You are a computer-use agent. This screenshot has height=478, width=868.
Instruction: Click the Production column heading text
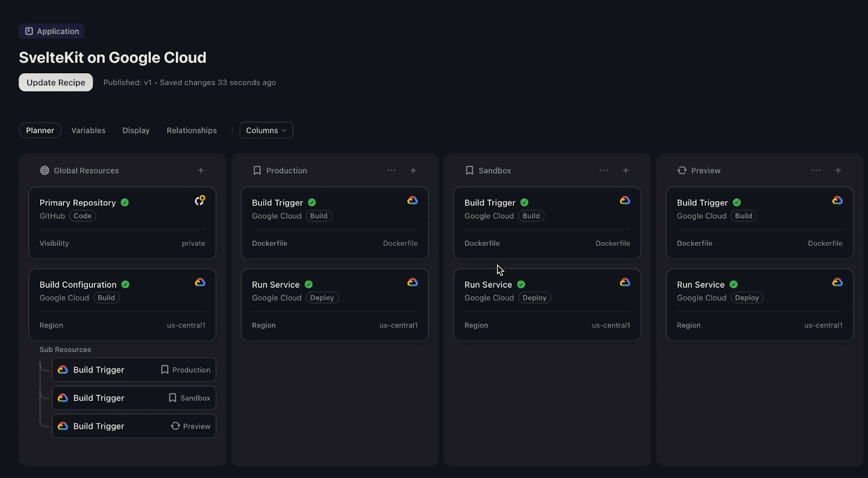(x=286, y=170)
